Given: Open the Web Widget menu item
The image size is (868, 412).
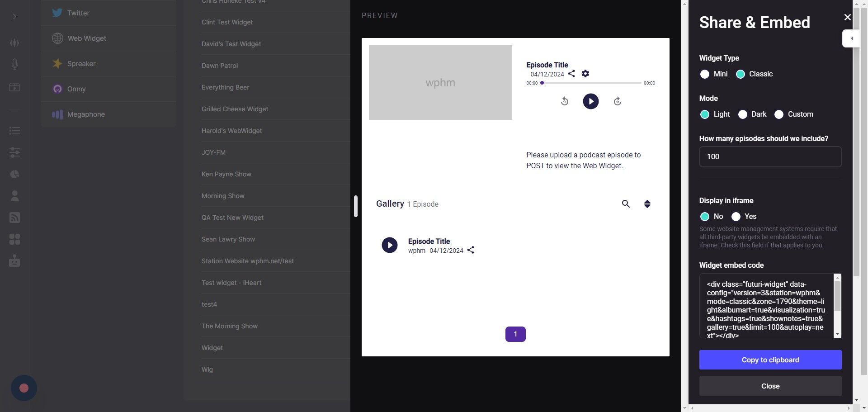Looking at the screenshot, I should pyautogui.click(x=87, y=38).
